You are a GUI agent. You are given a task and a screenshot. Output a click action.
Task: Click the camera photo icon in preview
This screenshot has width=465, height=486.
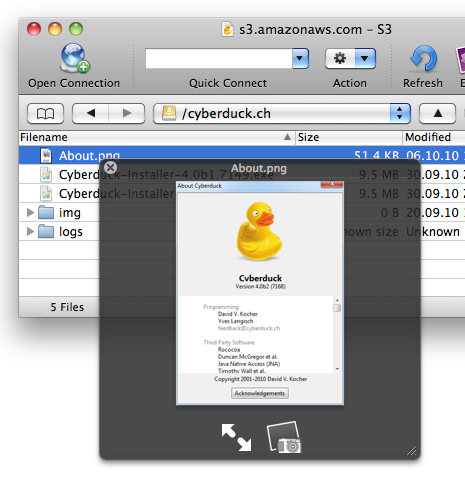[284, 437]
